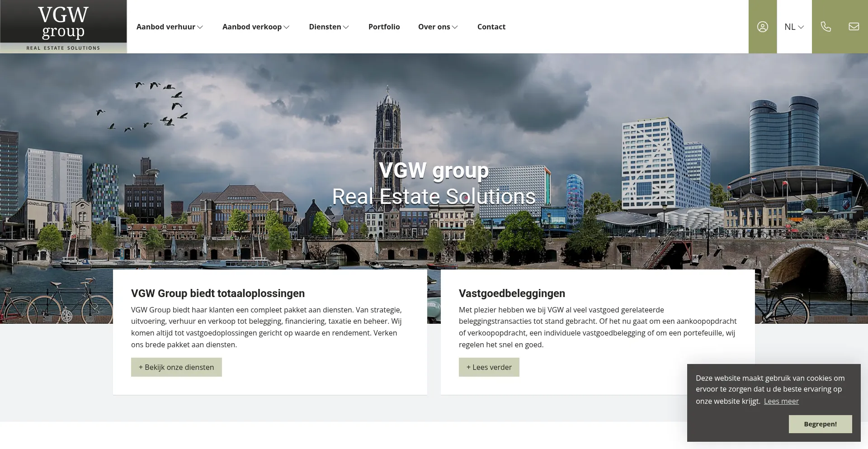
Task: Click Over ons in the navigation bar
Action: point(434,27)
